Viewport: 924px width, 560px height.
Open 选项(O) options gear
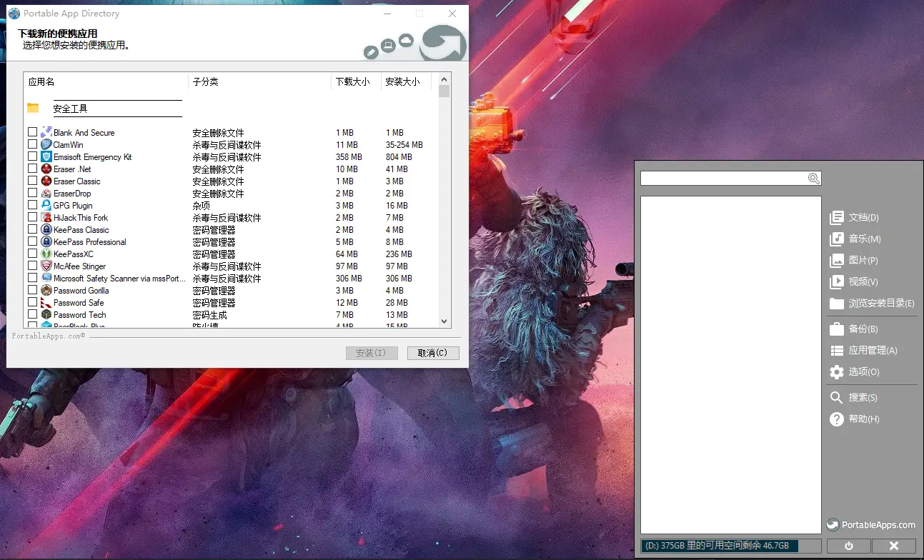coord(837,372)
